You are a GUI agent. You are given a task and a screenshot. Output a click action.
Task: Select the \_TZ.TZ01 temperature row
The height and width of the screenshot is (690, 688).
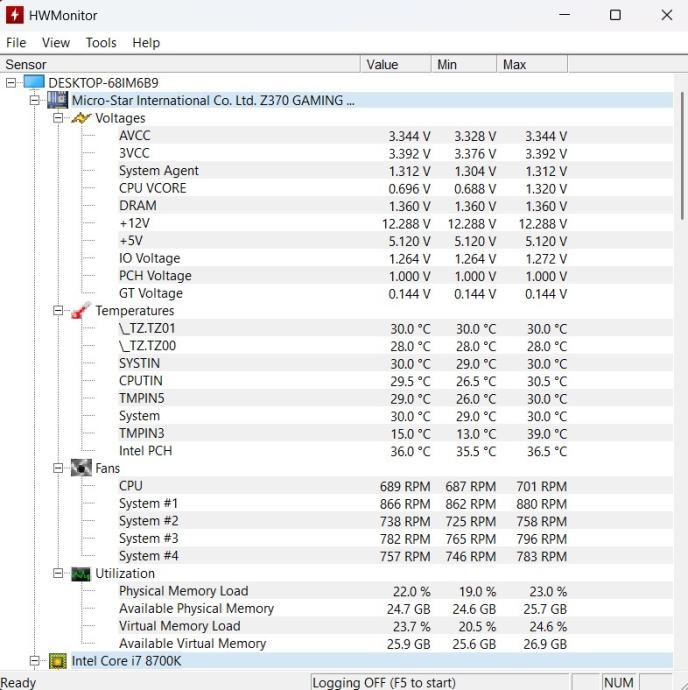coord(395,328)
